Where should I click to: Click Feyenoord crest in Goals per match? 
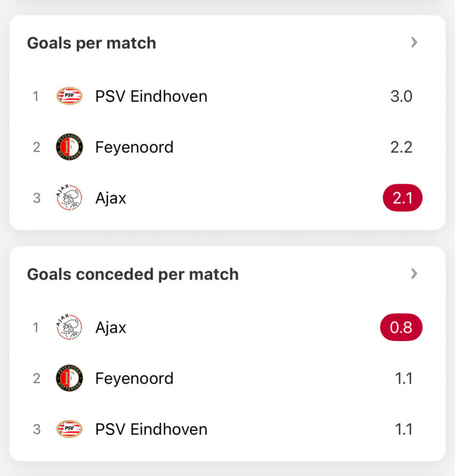[x=69, y=147]
